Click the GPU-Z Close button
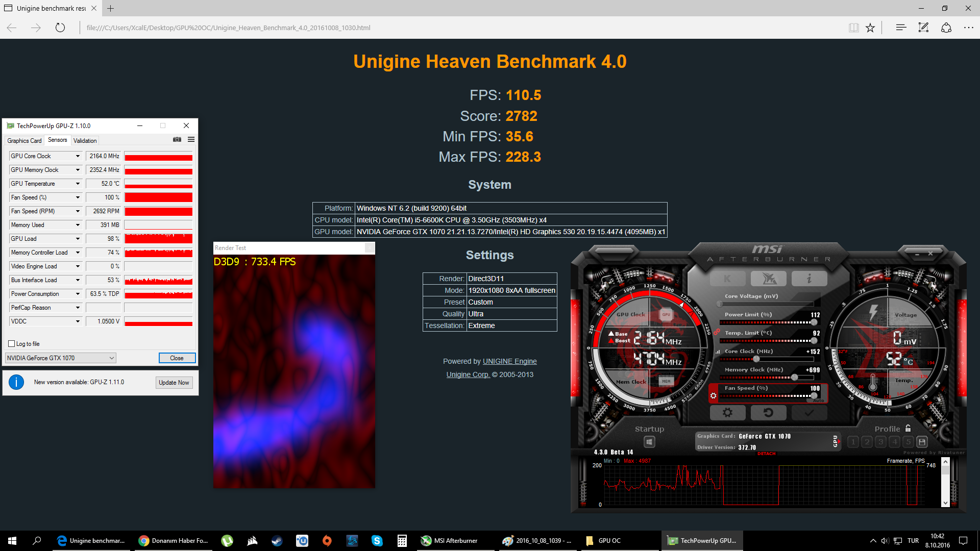 pyautogui.click(x=177, y=358)
